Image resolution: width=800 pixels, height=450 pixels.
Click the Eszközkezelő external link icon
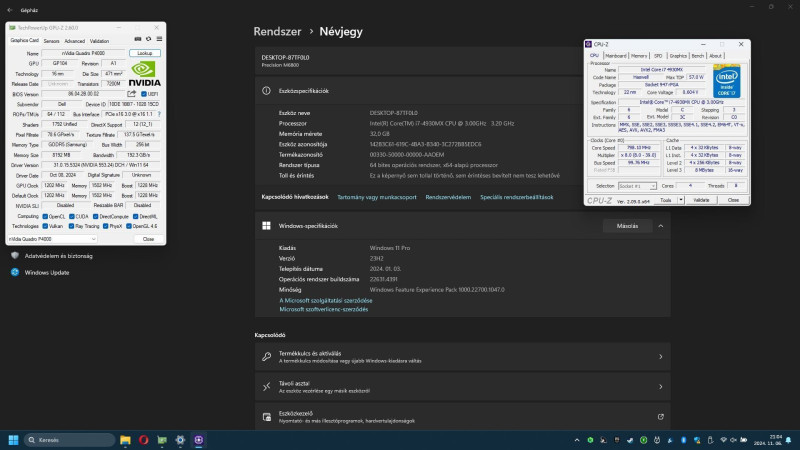tap(661, 417)
